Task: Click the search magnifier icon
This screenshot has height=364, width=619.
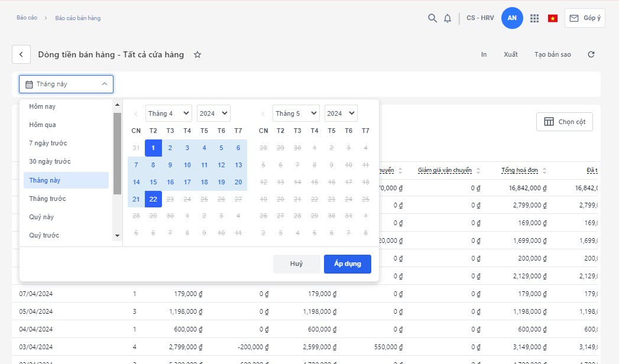Action: (x=432, y=18)
